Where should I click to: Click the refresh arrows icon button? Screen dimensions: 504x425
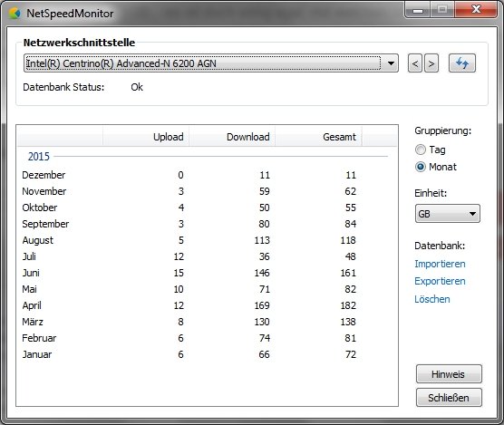(x=462, y=63)
